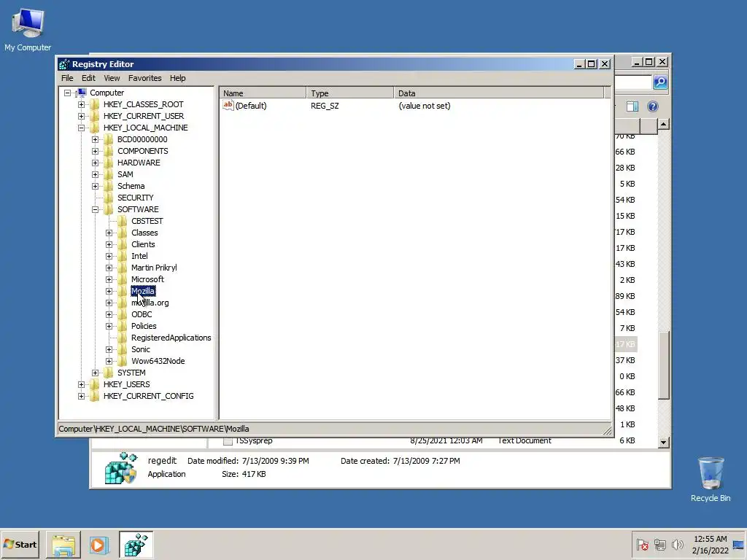
Task: Open the Recycle Bin desktop icon
Action: pyautogui.click(x=711, y=479)
